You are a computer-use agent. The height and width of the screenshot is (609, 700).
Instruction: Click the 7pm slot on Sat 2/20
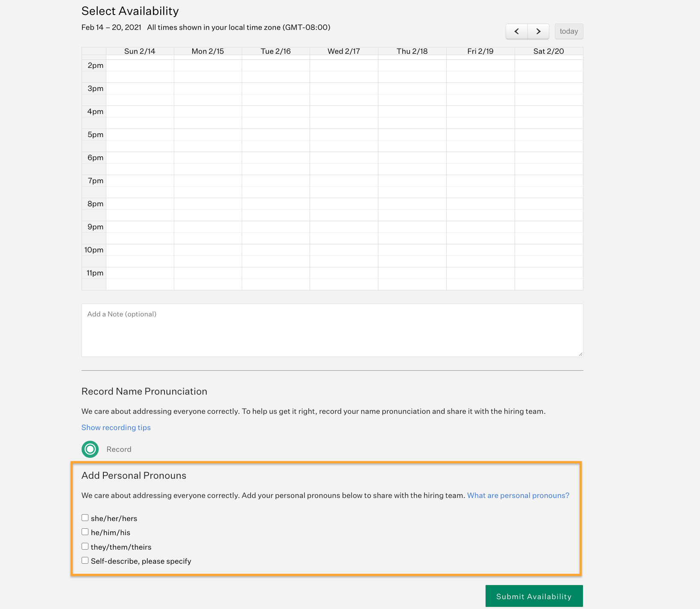coord(549,181)
